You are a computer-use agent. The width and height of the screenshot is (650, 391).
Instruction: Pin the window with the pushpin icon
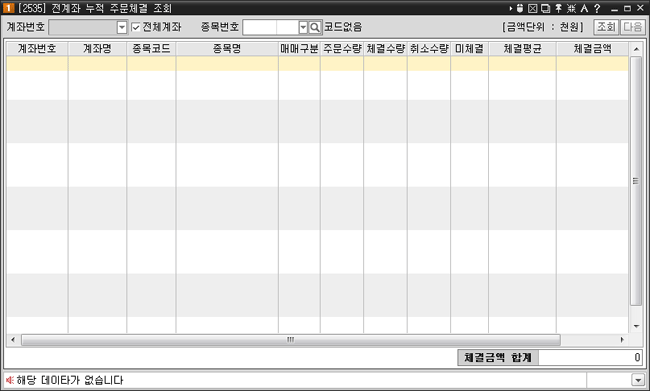559,8
